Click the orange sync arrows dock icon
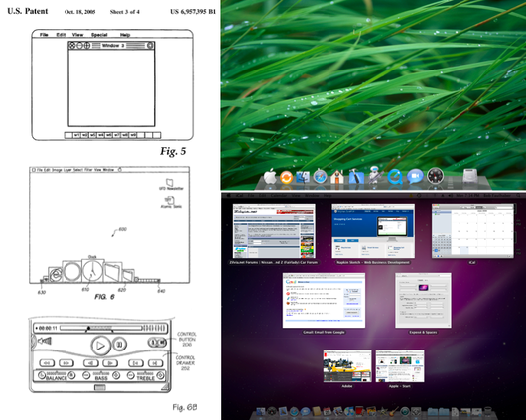 (286, 178)
